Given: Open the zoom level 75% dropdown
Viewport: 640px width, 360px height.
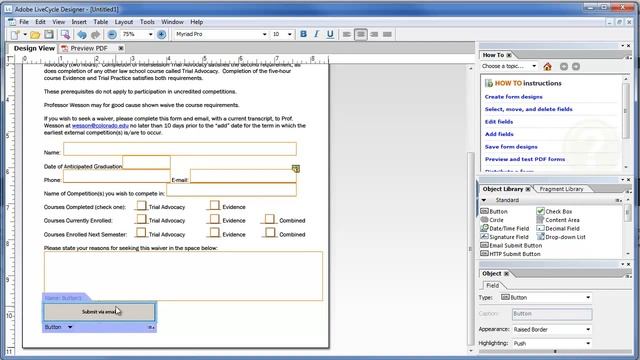Looking at the screenshot, I should point(151,35).
